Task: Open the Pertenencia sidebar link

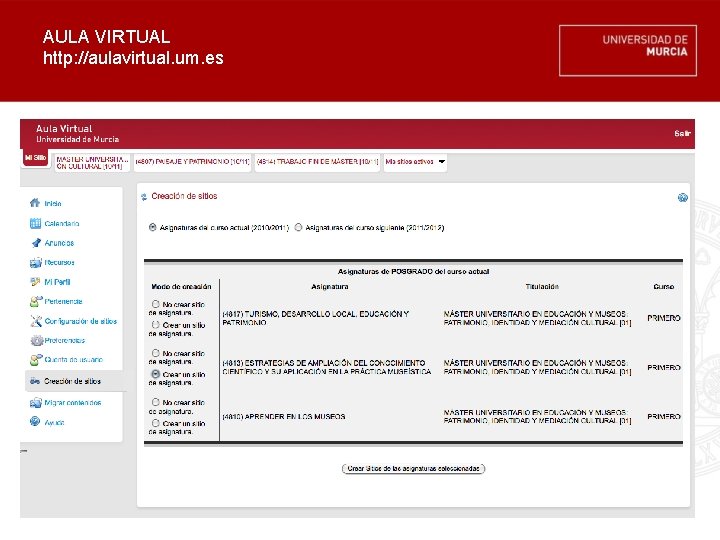Action: pos(63,301)
